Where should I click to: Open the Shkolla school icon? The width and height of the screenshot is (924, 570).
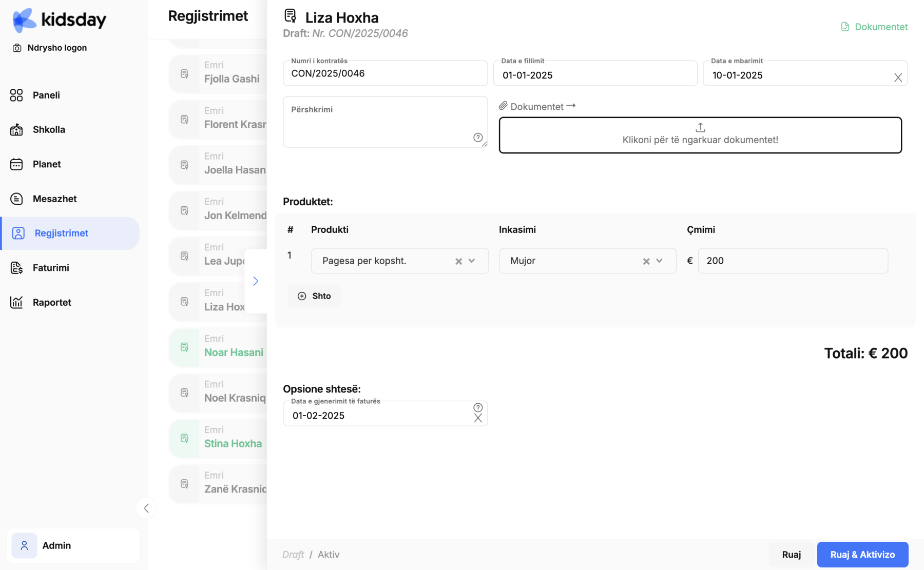[x=16, y=129]
